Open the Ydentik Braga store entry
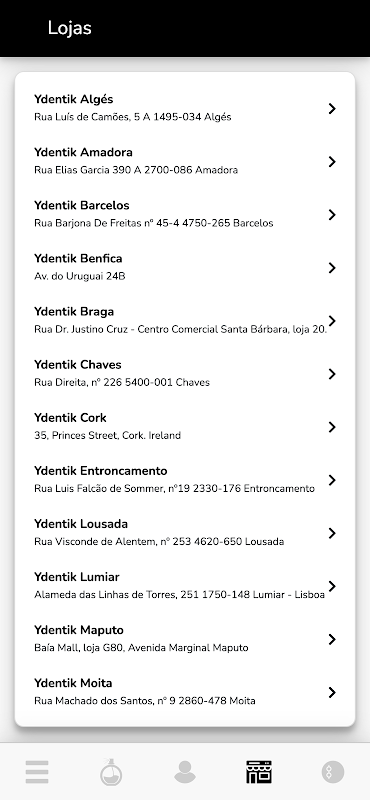This screenshot has height=800, width=370. [x=185, y=320]
